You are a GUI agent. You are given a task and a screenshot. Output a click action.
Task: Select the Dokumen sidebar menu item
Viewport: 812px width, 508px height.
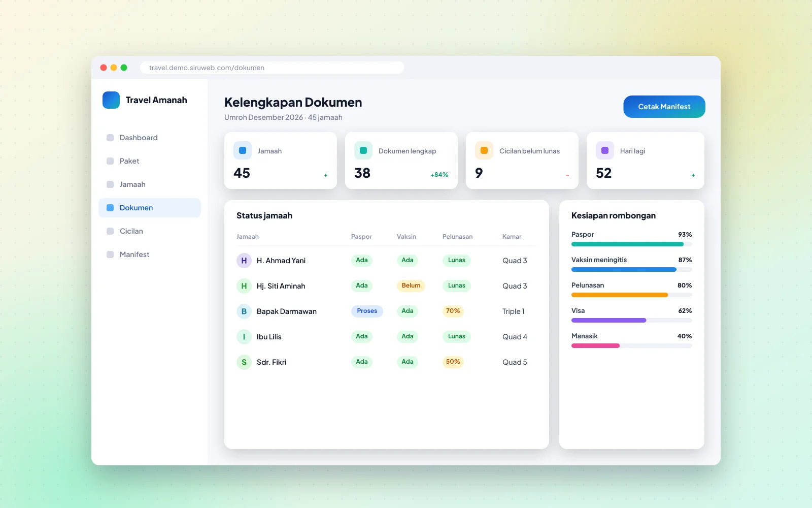coord(150,208)
